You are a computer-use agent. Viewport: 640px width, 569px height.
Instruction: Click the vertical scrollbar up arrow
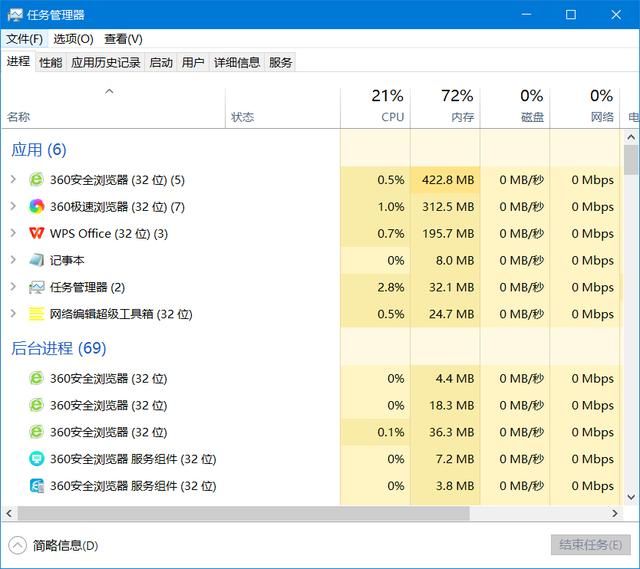click(631, 137)
